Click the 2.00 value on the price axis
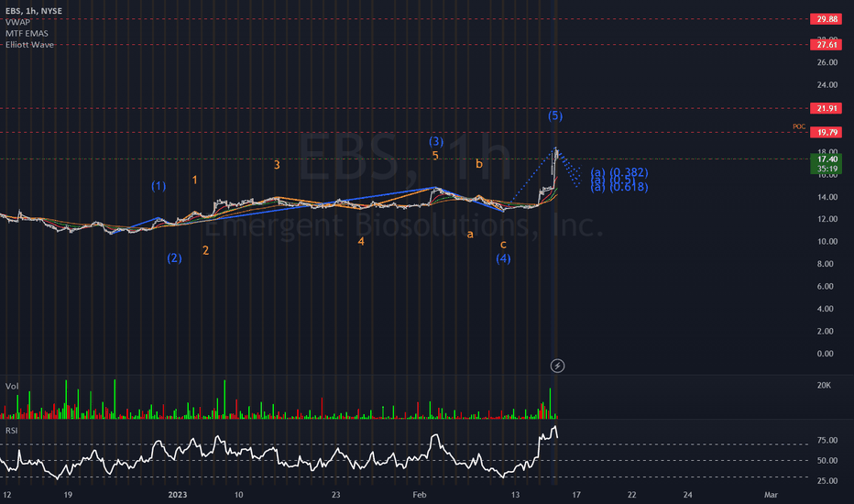 coord(825,331)
